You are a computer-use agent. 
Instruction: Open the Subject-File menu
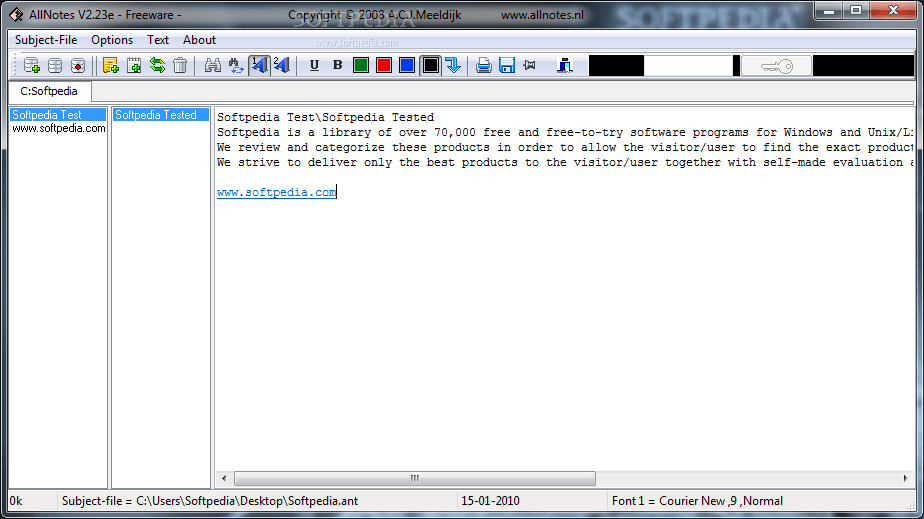pos(46,40)
